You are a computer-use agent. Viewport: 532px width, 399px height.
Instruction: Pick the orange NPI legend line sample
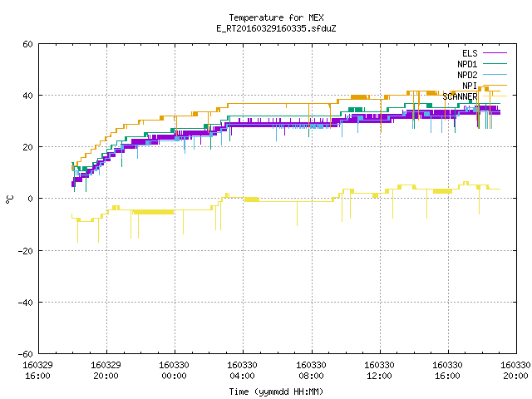[495, 85]
